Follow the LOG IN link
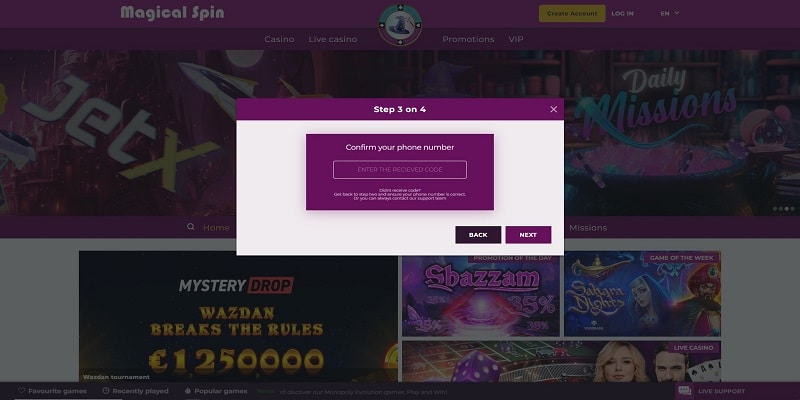The image size is (800, 400). coord(622,14)
